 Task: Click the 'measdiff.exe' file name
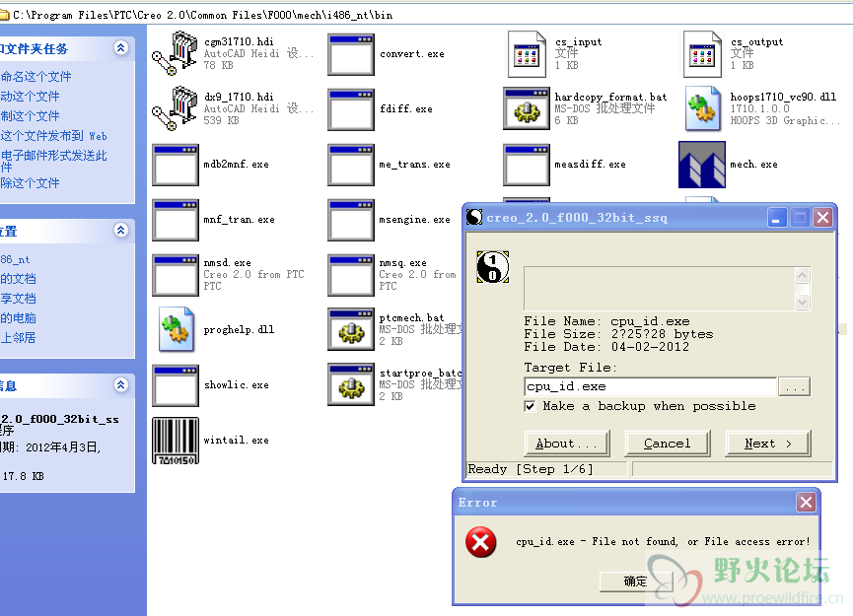click(591, 165)
